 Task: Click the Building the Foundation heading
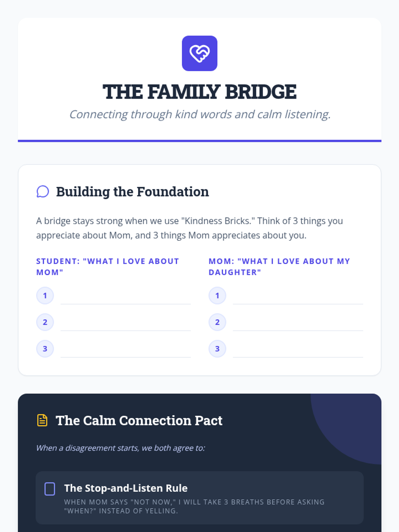click(132, 192)
